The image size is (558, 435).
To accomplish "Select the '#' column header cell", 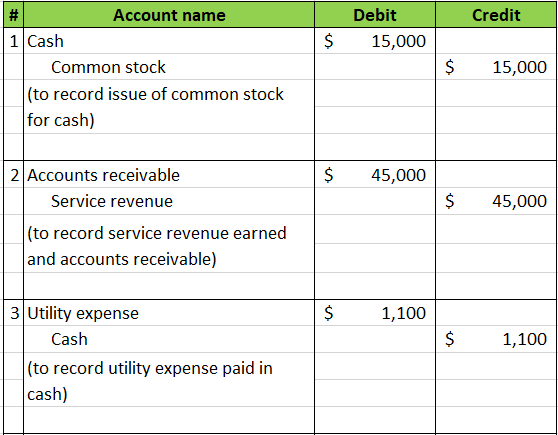I will [x=14, y=15].
